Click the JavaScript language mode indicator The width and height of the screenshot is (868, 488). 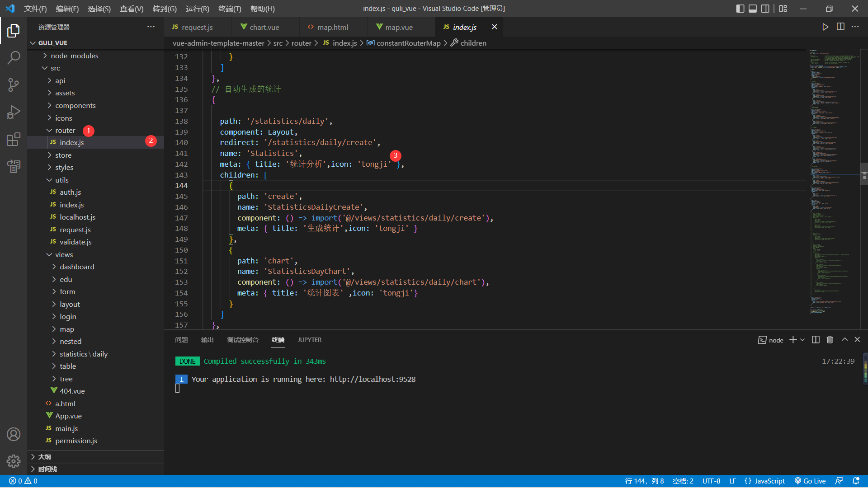tap(764, 481)
